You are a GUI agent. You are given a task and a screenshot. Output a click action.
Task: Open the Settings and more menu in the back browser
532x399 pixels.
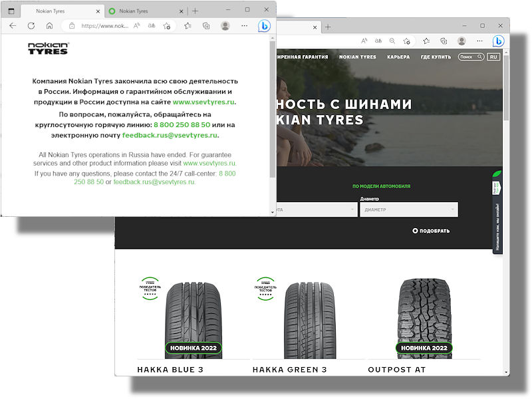[x=479, y=41]
